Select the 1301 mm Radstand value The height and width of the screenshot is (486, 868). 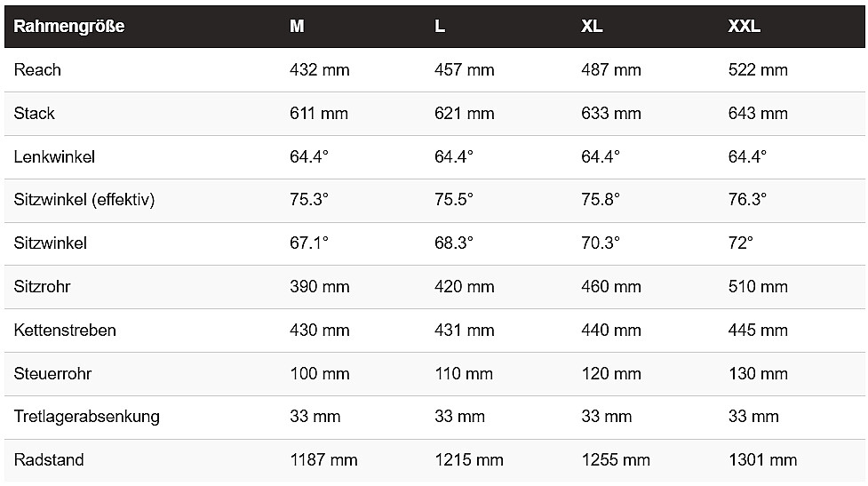(x=762, y=460)
